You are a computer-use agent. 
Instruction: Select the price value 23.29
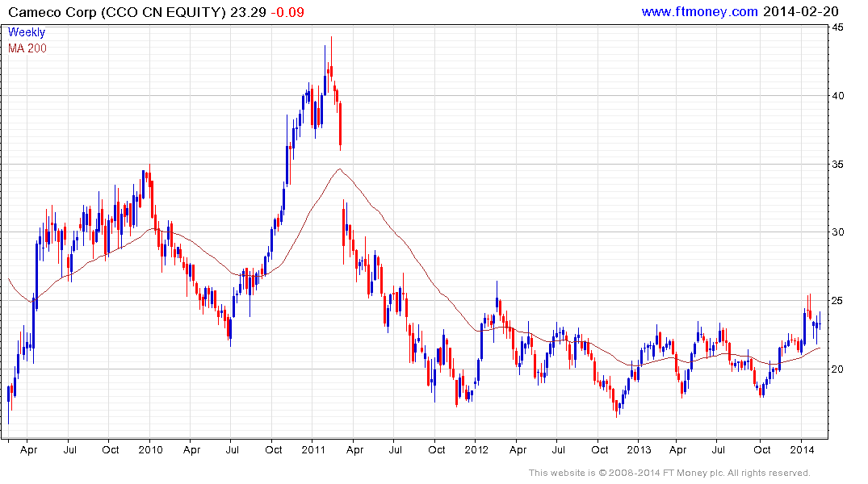click(248, 12)
